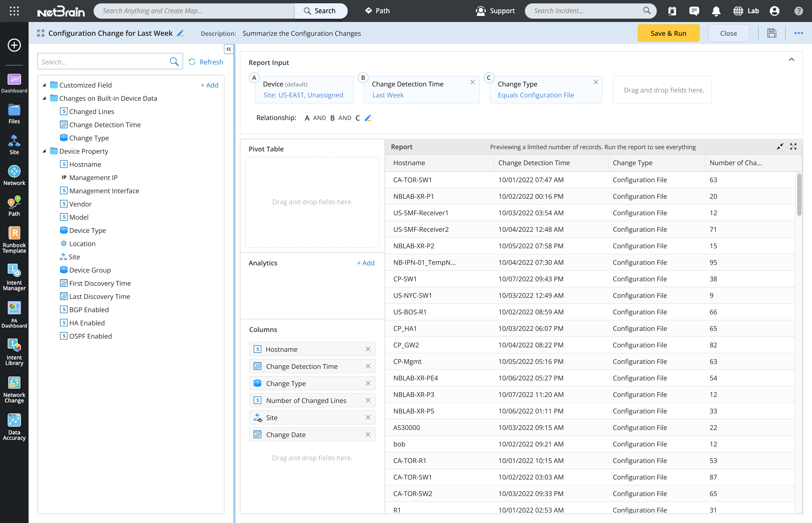Select Vendor field in the tree
Image resolution: width=812 pixels, height=523 pixels.
[81, 204]
